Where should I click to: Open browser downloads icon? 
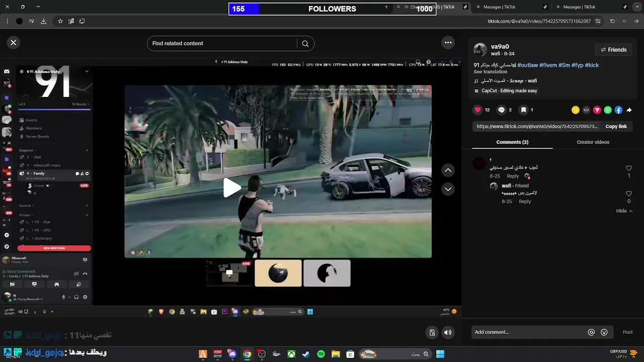click(x=43, y=21)
